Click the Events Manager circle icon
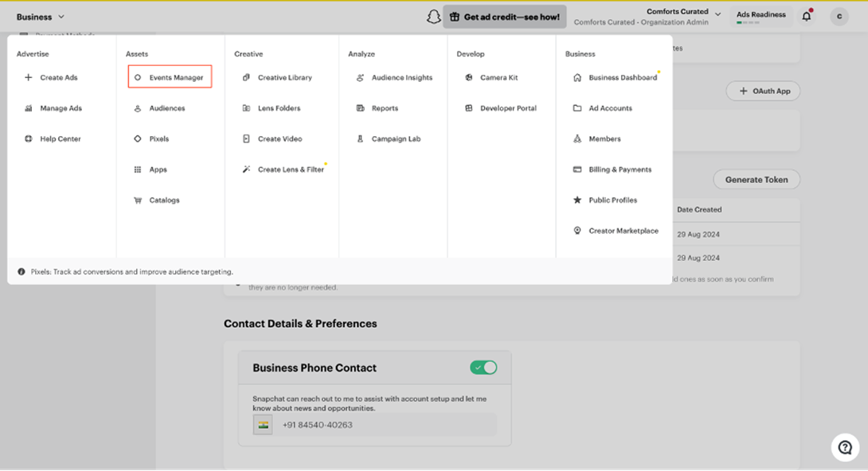 click(x=138, y=77)
